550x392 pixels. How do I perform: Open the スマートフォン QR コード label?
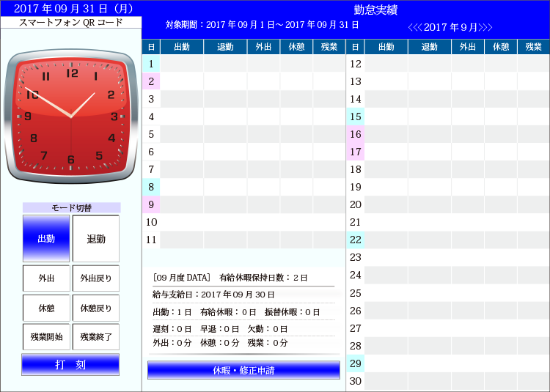pyautogui.click(x=71, y=23)
